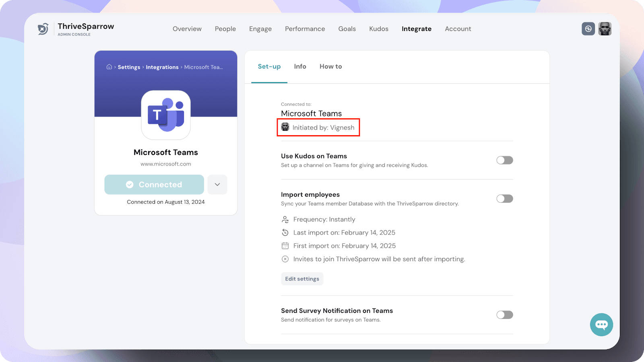Screen dimensions: 644x362
Task: Switch to the Info tab
Action: 300,66
